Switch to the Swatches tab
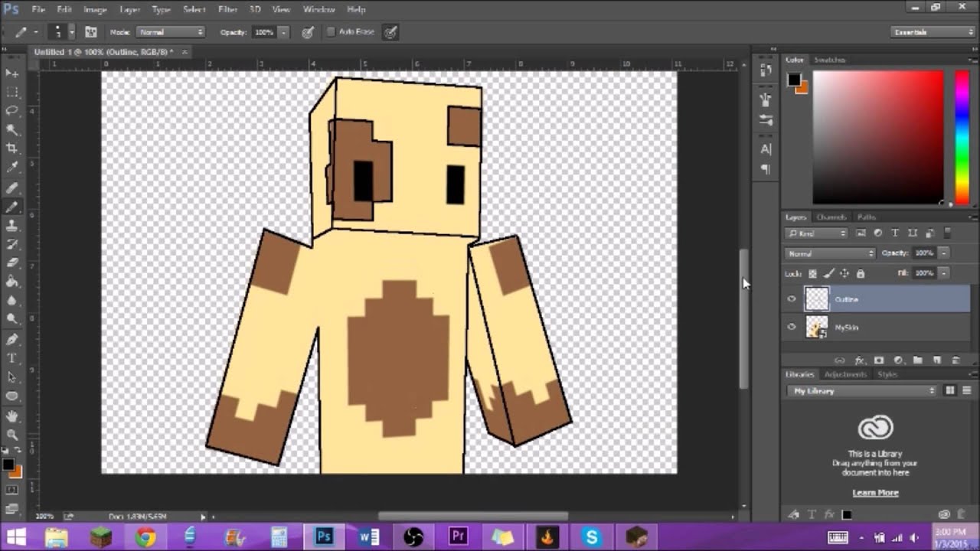The width and height of the screenshot is (980, 551). [x=829, y=60]
